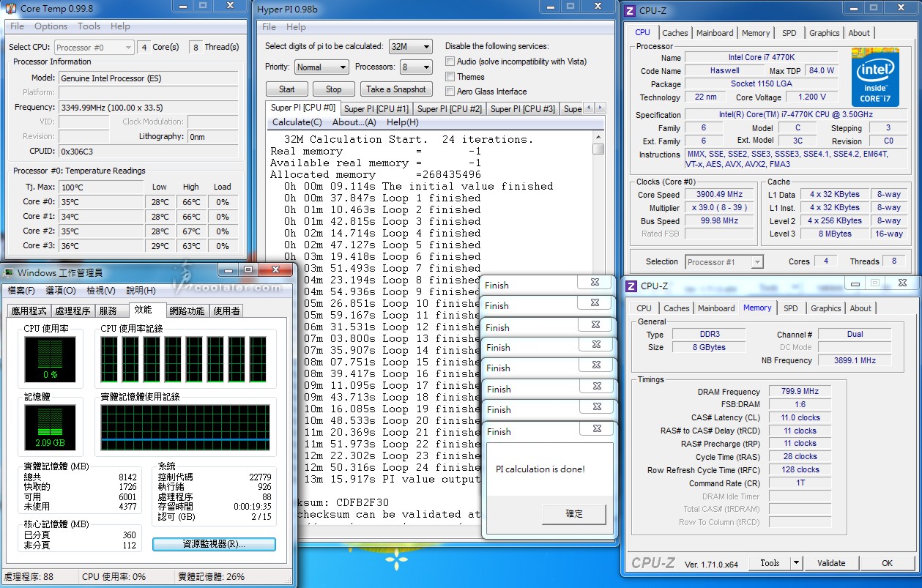922x588 pixels.
Task: Enable the Audio service disable checkbox
Action: click(x=450, y=62)
